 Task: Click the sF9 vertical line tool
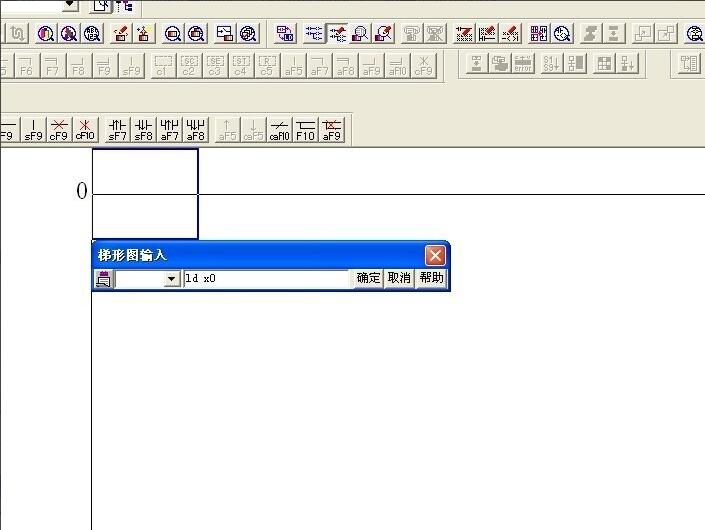(x=33, y=131)
